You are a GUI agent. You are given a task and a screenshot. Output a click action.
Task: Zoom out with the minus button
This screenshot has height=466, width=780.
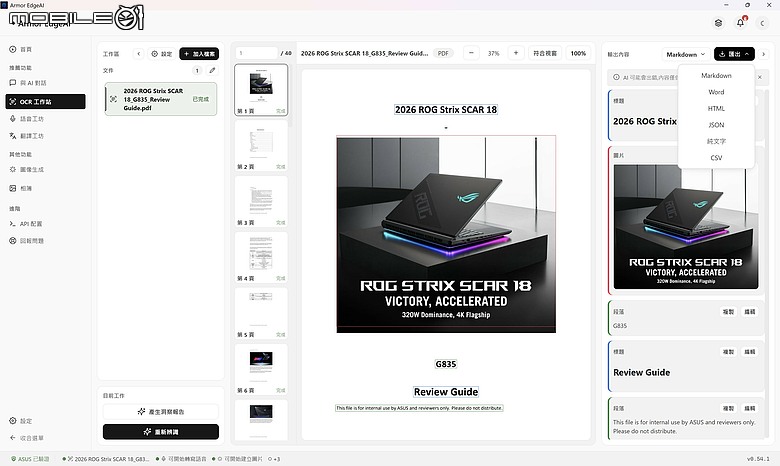(471, 53)
